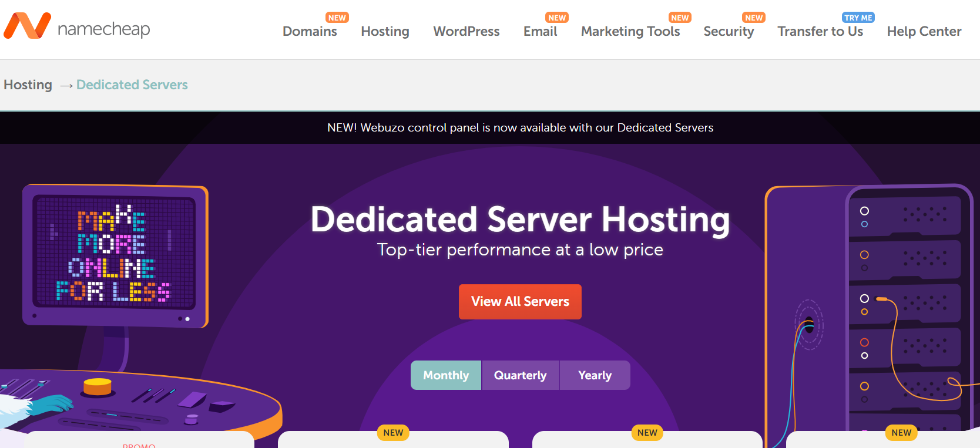This screenshot has height=448, width=980.
Task: Open the Security menu
Action: point(729,31)
